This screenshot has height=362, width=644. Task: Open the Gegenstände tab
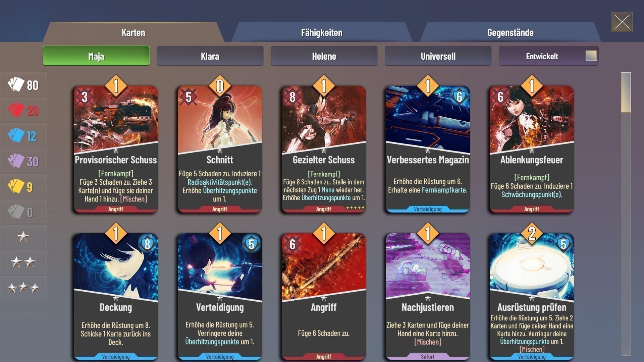tap(510, 33)
